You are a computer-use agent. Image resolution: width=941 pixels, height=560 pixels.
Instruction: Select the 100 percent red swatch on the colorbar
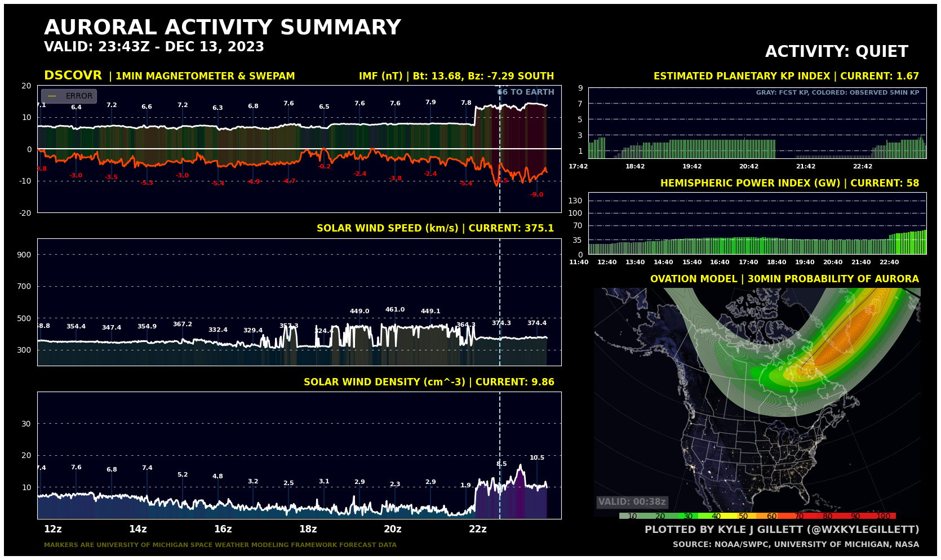coord(883,516)
